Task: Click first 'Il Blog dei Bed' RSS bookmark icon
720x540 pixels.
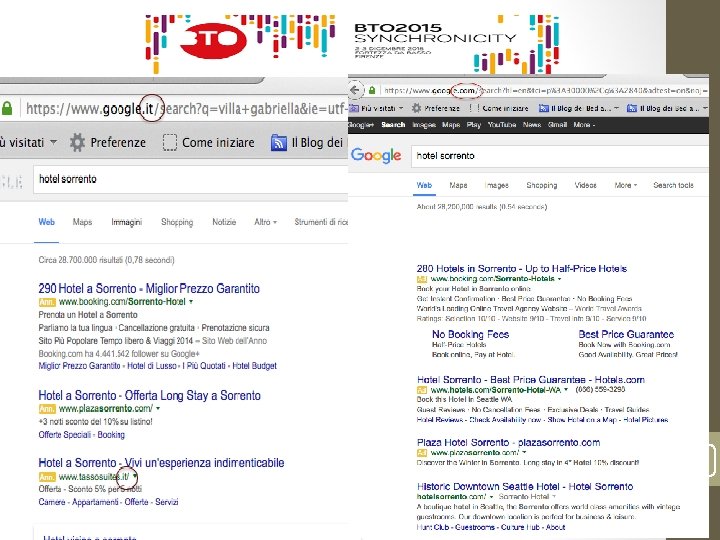Action: pyautogui.click(x=544, y=108)
